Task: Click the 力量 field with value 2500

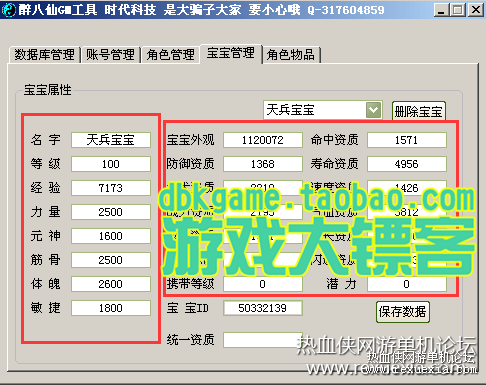Action: point(111,212)
